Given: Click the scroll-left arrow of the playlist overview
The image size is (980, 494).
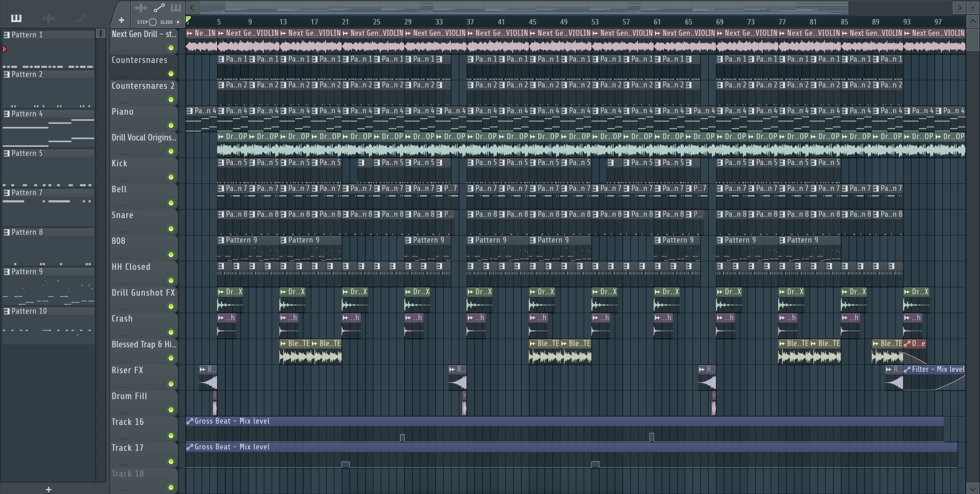Looking at the screenshot, I should [x=192, y=7].
